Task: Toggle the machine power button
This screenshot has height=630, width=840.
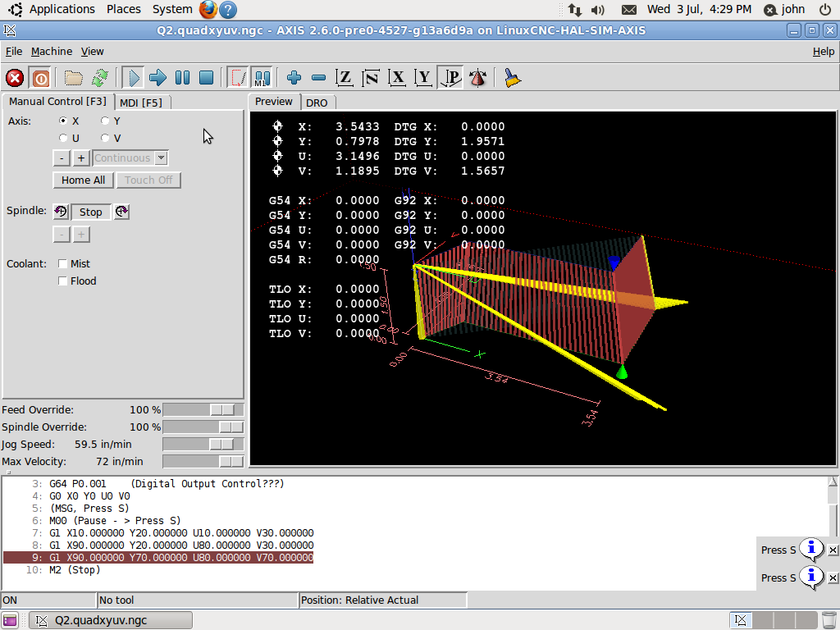Action: [x=40, y=78]
